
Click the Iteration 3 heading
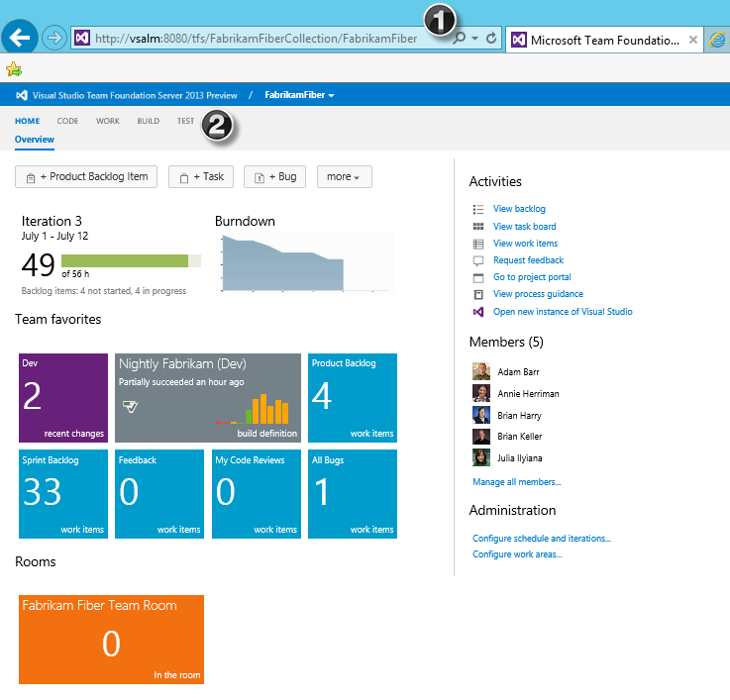point(52,221)
